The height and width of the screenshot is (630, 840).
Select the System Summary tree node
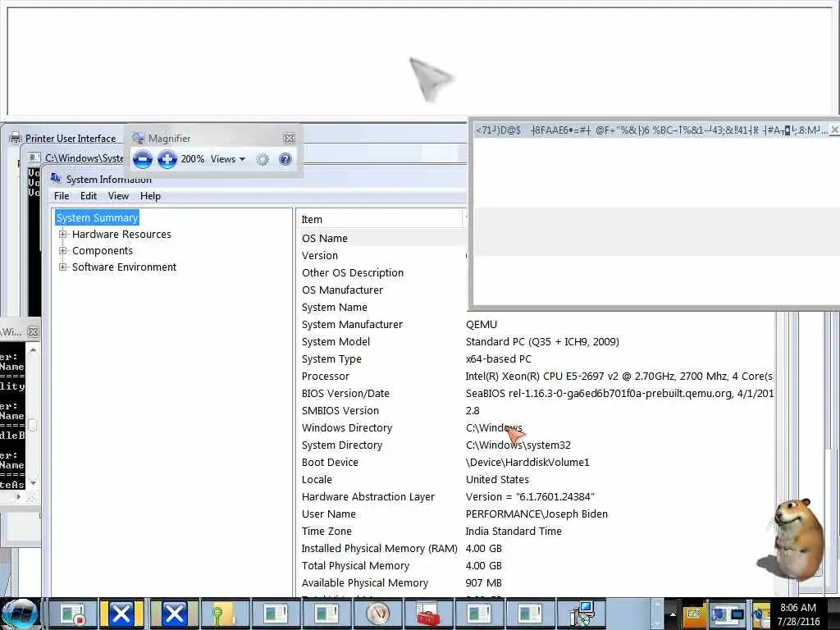[x=97, y=217]
